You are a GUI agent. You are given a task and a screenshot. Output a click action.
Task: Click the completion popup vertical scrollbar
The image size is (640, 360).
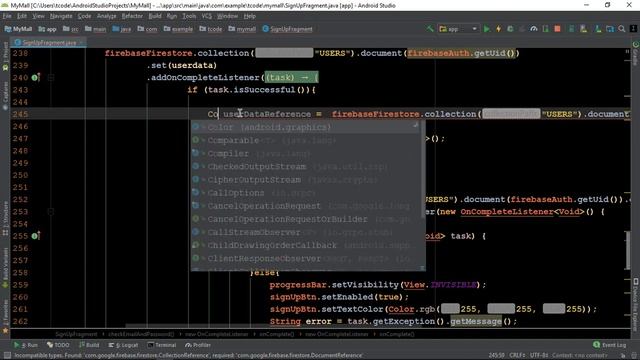click(422, 169)
